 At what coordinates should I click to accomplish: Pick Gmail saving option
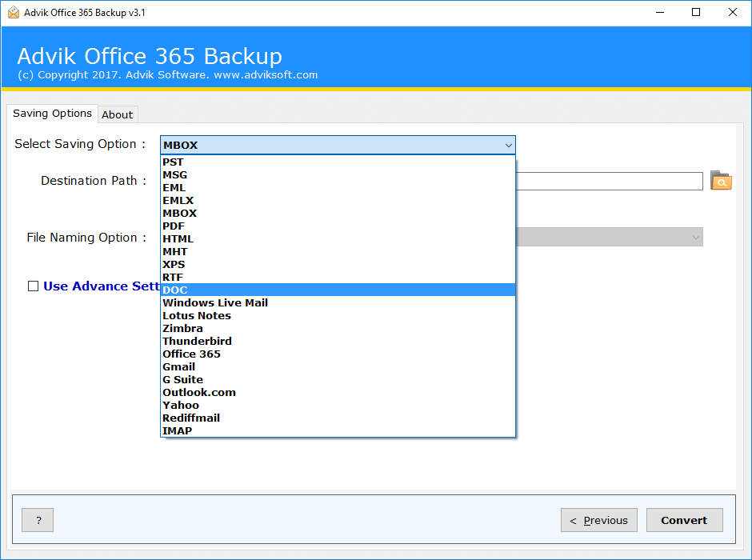(338, 366)
